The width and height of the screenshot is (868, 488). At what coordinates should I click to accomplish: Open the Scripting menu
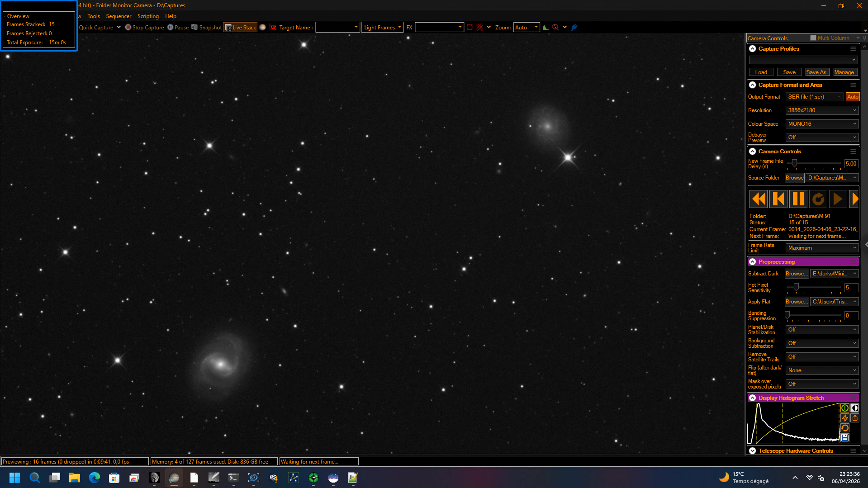148,16
